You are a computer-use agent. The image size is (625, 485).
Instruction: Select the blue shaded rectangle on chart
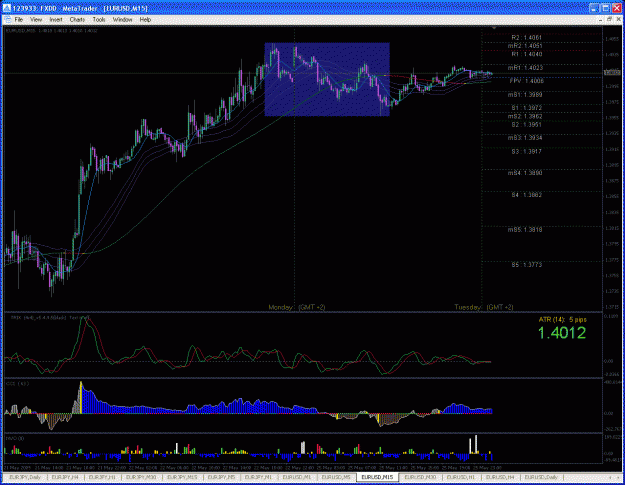point(327,79)
